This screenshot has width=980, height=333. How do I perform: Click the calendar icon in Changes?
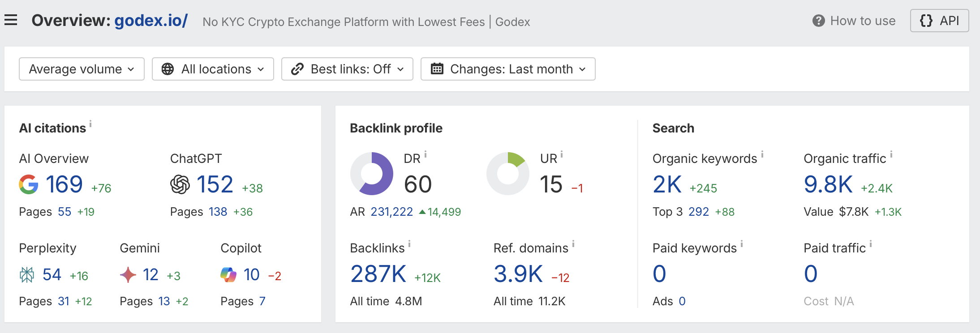click(437, 69)
